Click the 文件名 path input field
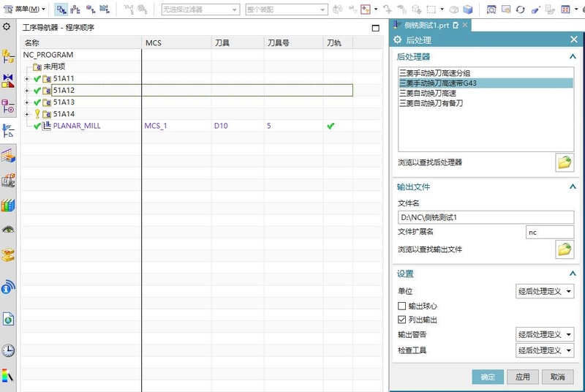The height and width of the screenshot is (392, 585). tap(486, 217)
